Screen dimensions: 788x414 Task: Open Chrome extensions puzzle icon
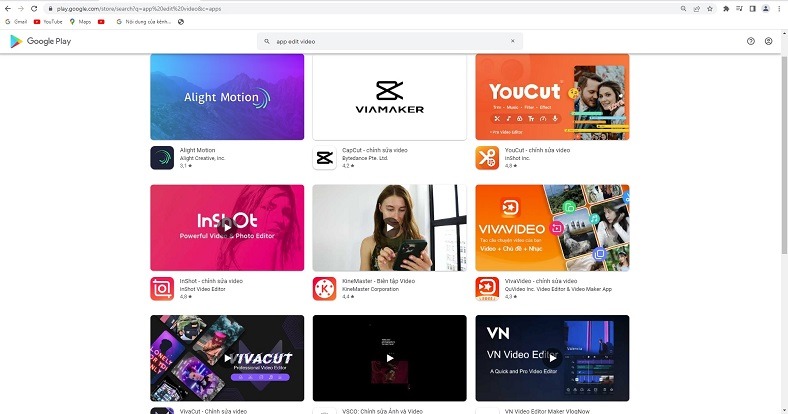[726, 9]
